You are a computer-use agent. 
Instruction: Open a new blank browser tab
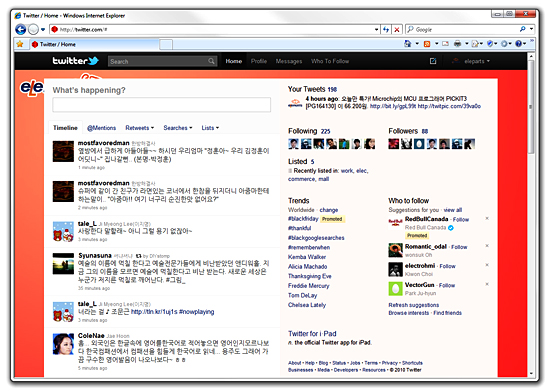(x=166, y=45)
